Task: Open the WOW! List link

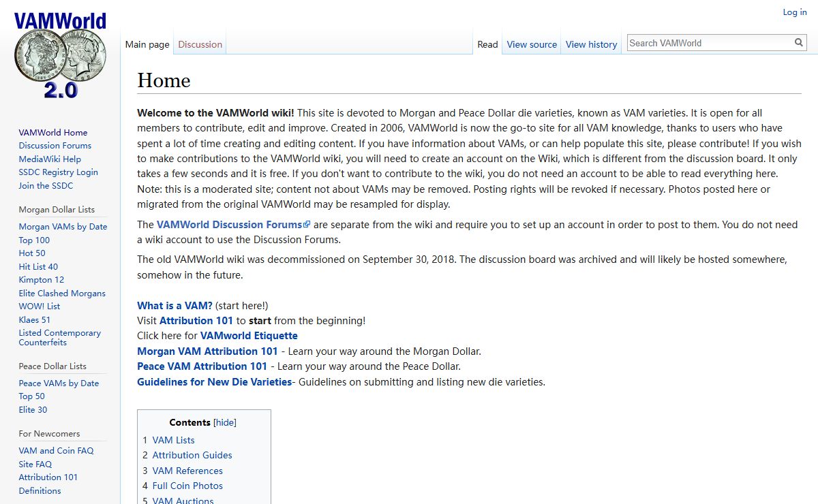Action: (x=40, y=306)
